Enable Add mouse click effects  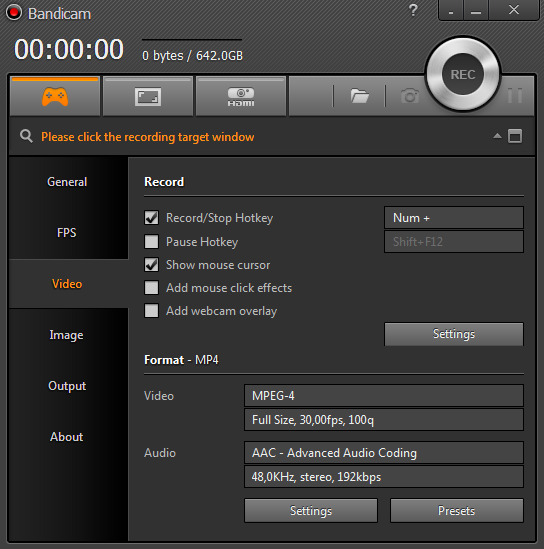click(152, 288)
